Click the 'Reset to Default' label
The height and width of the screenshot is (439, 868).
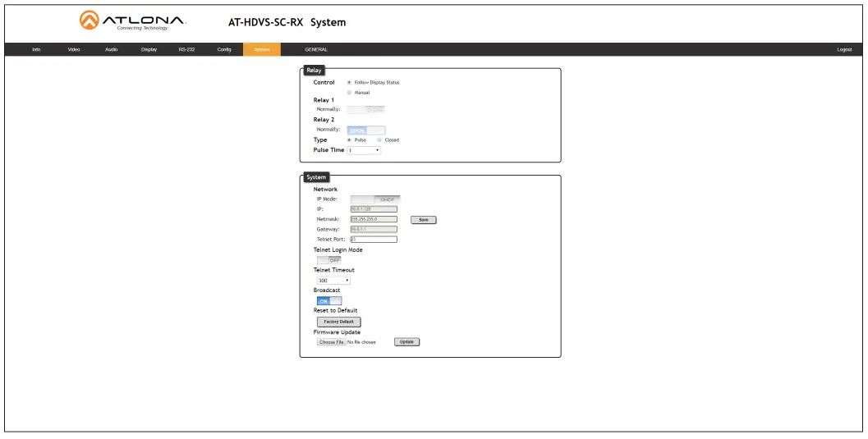coord(336,311)
